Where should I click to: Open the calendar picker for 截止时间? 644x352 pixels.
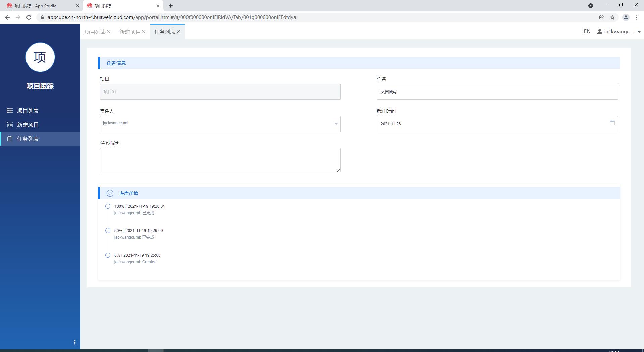[612, 123]
